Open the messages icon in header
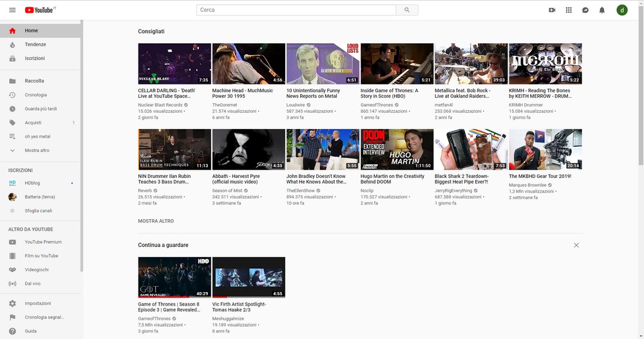 click(x=585, y=10)
